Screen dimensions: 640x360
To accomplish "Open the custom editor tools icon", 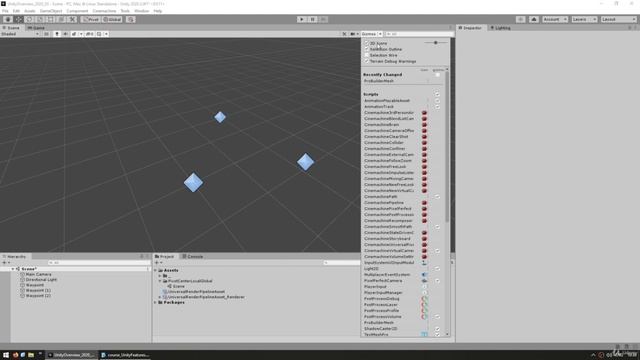I will pyautogui.click(x=72, y=19).
